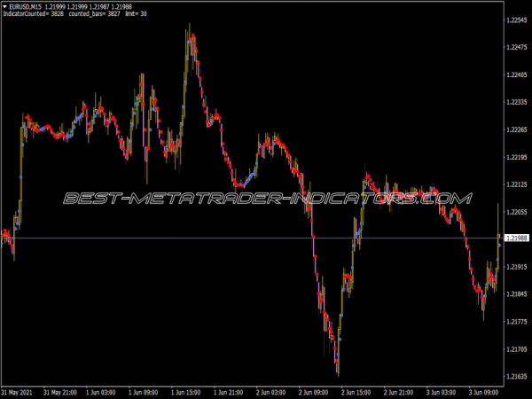Click the chart menu triangle beside EURUSD,M15

pyautogui.click(x=6, y=7)
